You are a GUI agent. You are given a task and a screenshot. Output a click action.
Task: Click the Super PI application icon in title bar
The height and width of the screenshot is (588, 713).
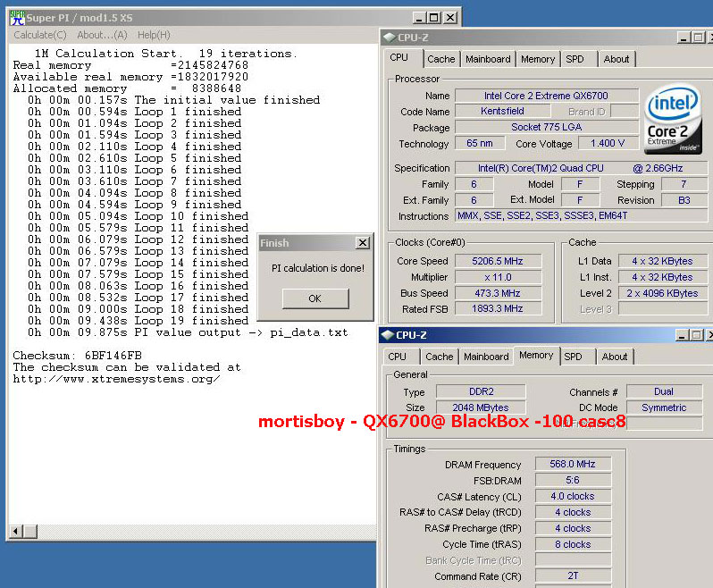click(17, 18)
